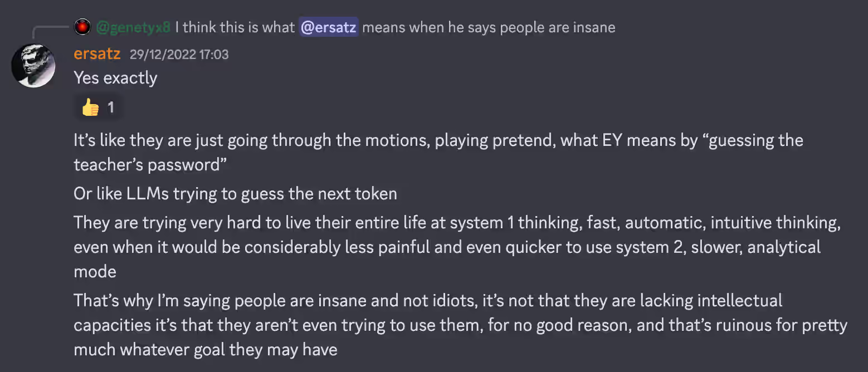Select the 'Yes exactly' message

tap(115, 78)
